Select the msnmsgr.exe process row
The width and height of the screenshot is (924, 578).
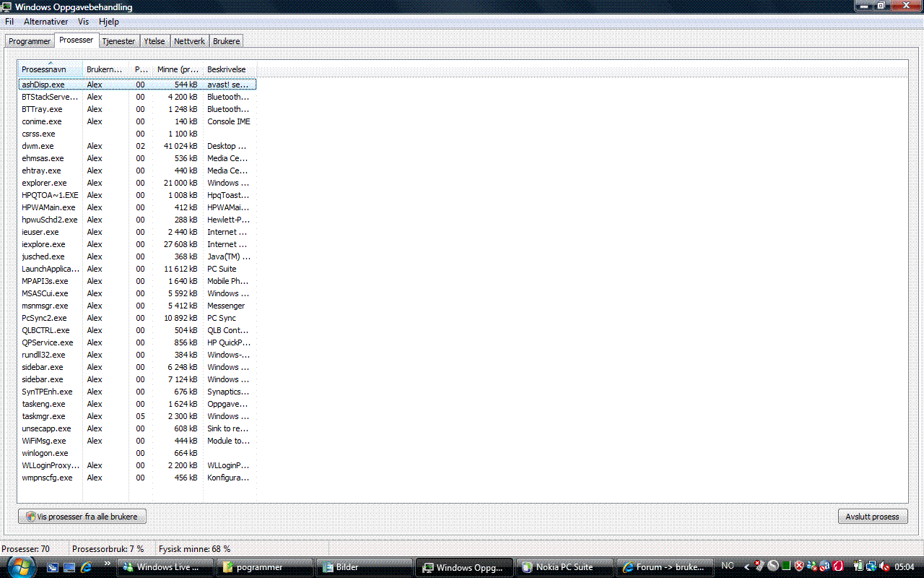(137, 306)
